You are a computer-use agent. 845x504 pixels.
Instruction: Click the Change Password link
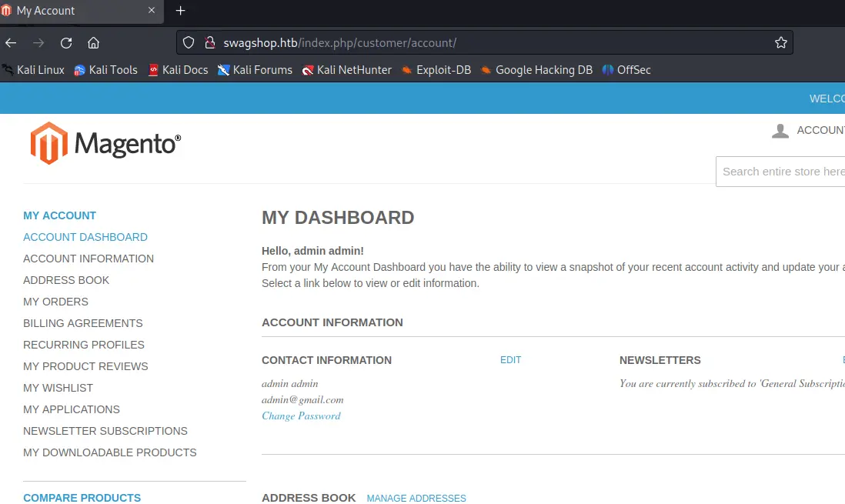[301, 416]
